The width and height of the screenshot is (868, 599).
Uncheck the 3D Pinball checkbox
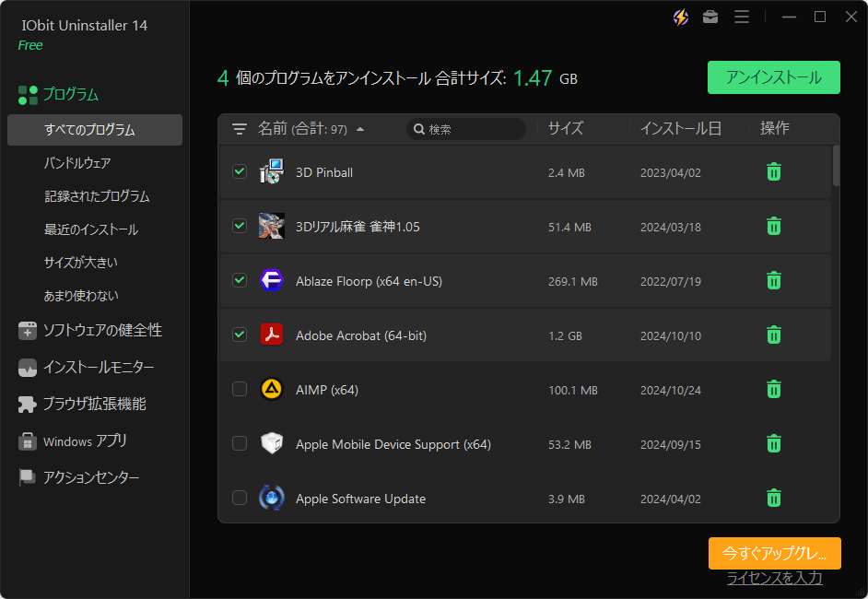tap(240, 171)
